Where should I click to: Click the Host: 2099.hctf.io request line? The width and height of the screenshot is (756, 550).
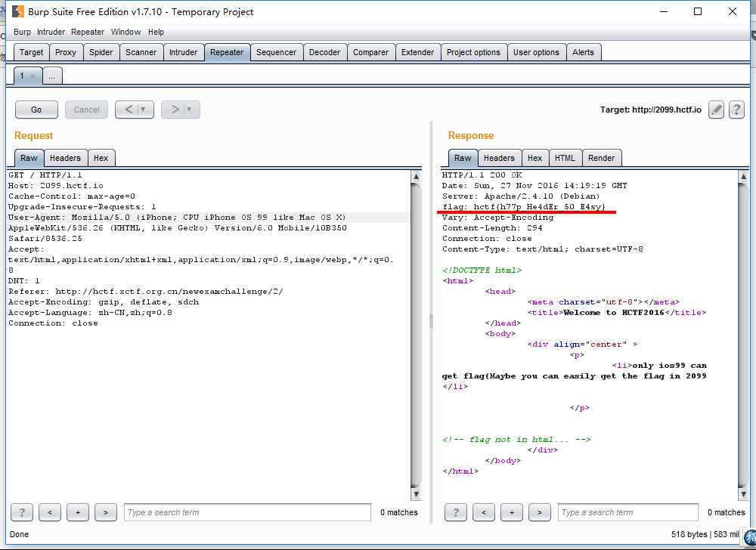(x=56, y=185)
